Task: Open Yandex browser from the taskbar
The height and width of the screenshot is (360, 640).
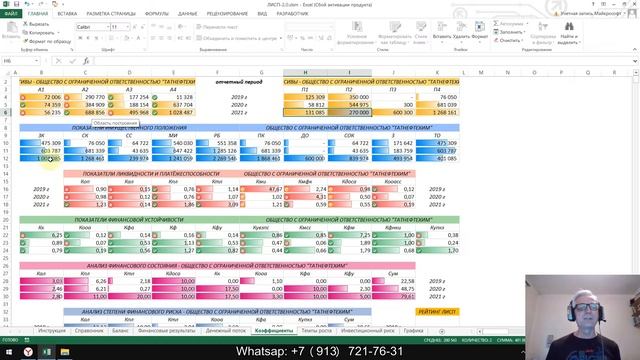Action: click(28, 352)
